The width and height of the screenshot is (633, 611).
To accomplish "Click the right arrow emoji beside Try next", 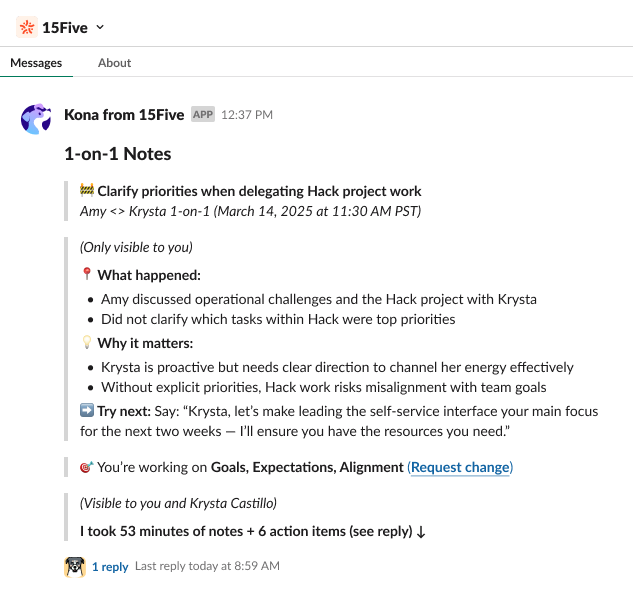I will 87,411.
